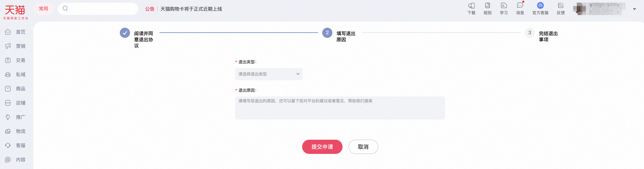Go to 首页 home in sidebar
This screenshot has height=169, width=644.
15,32
